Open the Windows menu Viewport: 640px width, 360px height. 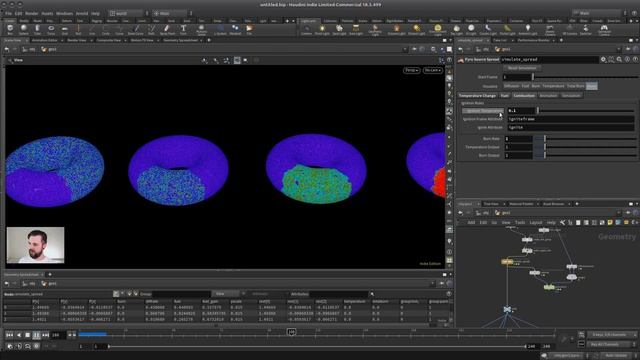(x=64, y=13)
